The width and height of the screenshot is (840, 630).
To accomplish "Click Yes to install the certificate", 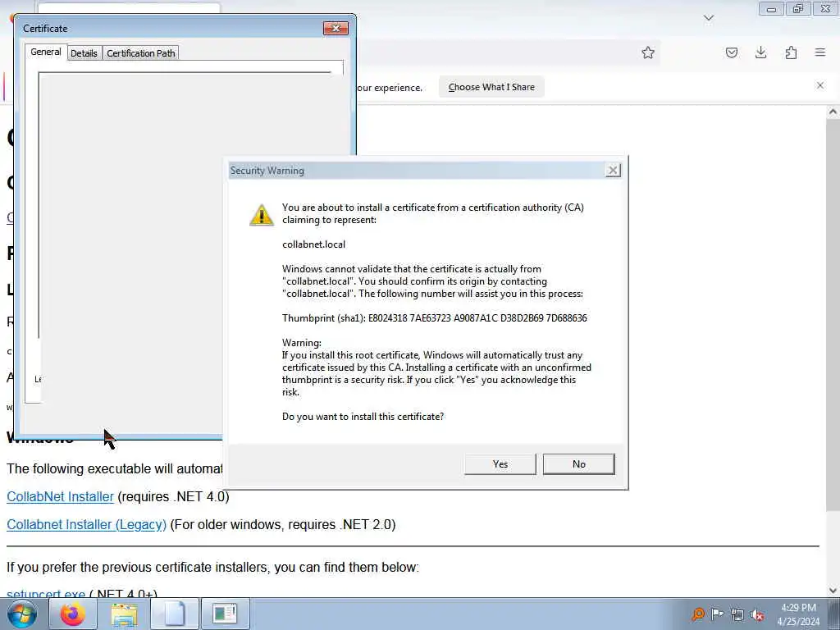I will pyautogui.click(x=500, y=464).
